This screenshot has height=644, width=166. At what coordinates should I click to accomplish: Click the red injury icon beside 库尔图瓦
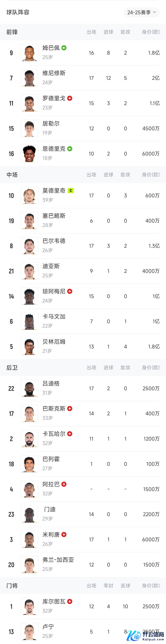(x=70, y=601)
